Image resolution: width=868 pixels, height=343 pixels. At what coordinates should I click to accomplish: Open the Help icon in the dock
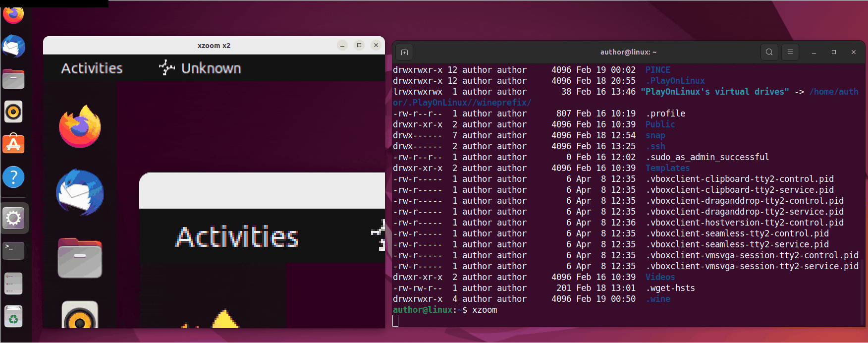pos(13,177)
